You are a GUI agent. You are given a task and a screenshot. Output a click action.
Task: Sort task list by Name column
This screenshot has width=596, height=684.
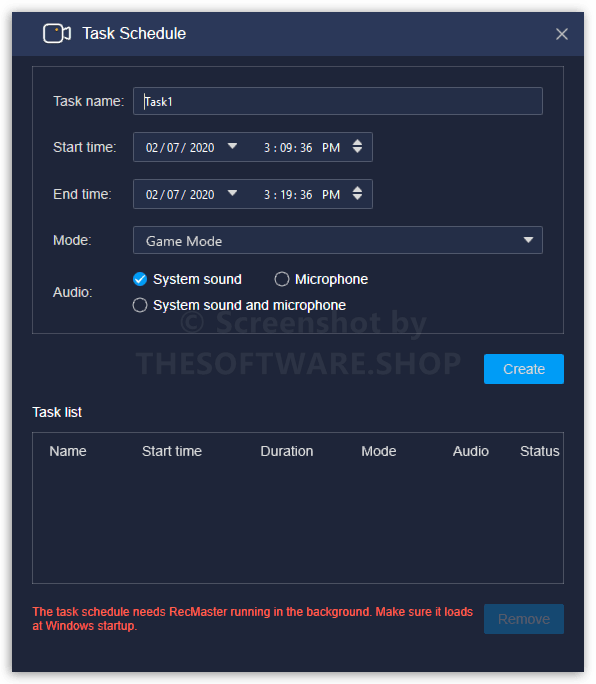click(x=68, y=451)
